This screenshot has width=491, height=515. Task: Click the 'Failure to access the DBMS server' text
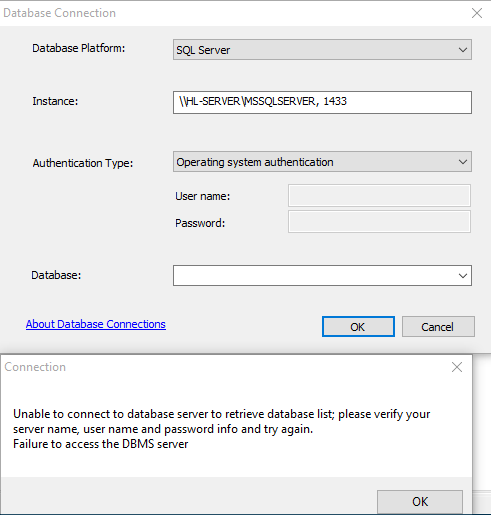pos(101,444)
